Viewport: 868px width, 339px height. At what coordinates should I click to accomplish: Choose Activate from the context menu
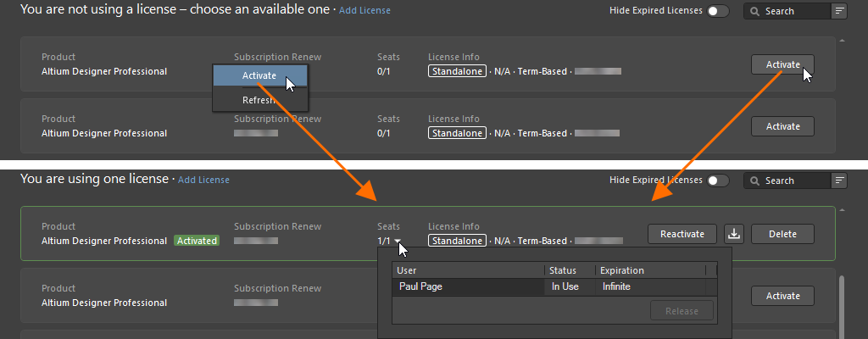(x=259, y=76)
